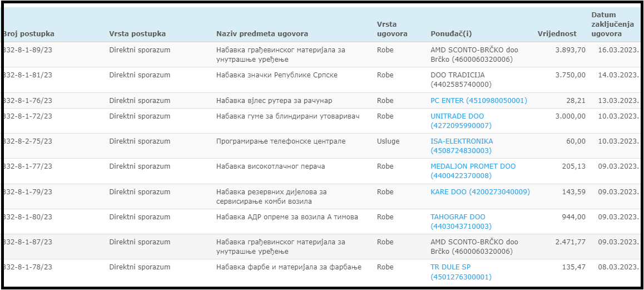
Task: Sort by Vrsta ugovora column header
Action: click(392, 29)
